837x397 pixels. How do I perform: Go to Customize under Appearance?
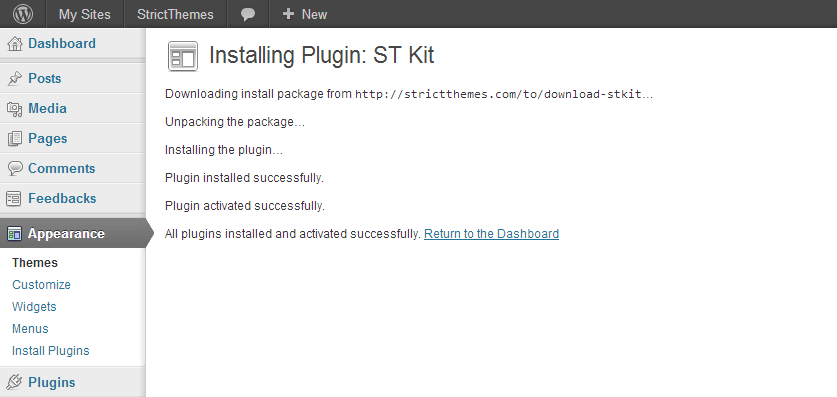click(41, 284)
